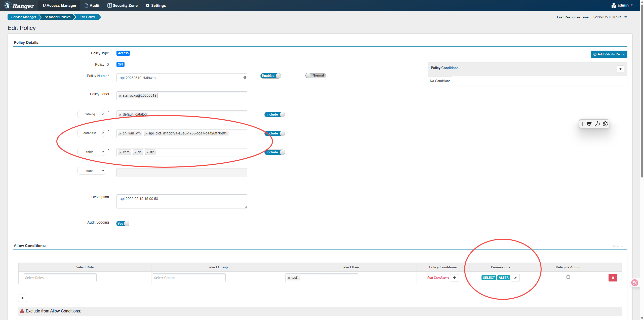This screenshot has height=320, width=644.
Task: Click the Select Roles field
Action: point(60,278)
